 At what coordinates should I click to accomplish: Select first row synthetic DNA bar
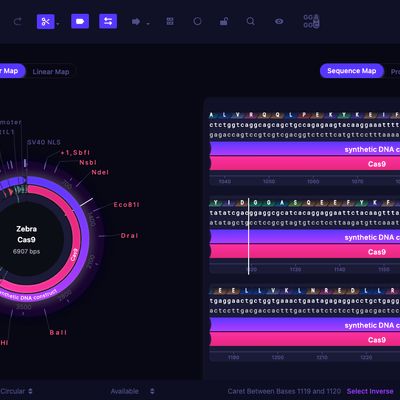305,149
